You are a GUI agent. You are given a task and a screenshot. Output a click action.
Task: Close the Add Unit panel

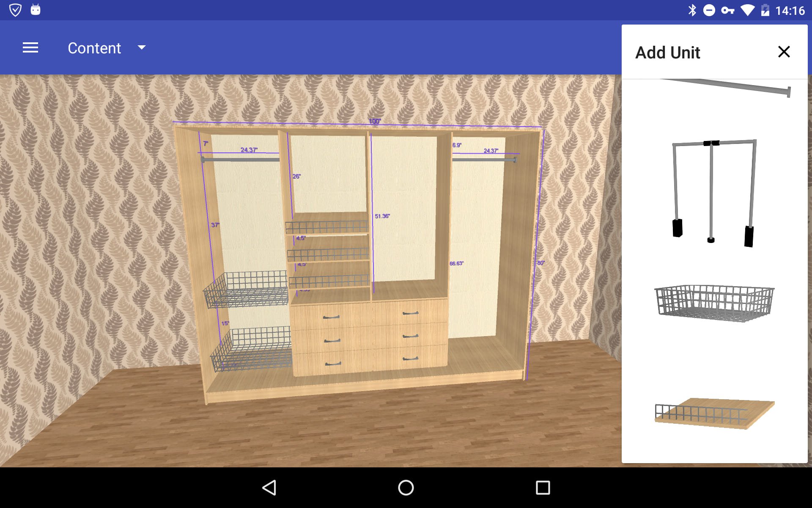tap(784, 52)
